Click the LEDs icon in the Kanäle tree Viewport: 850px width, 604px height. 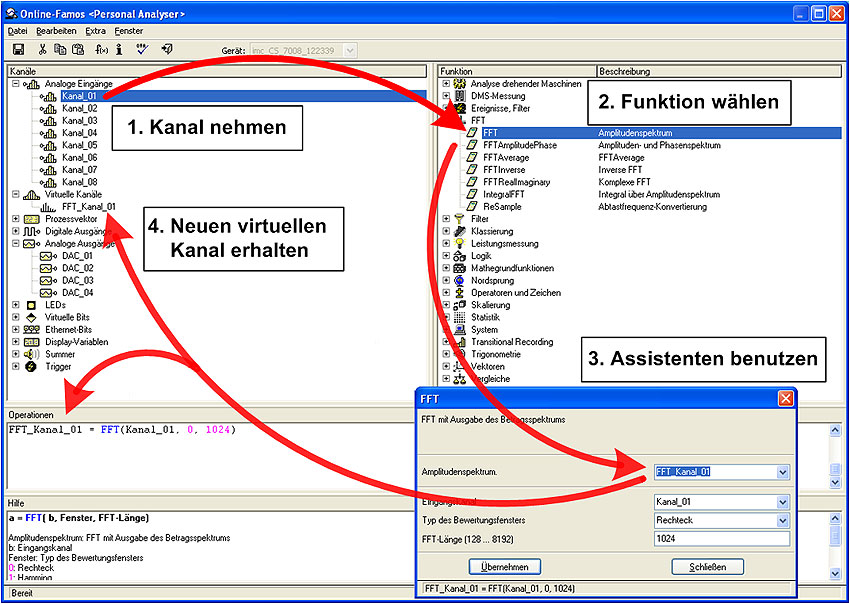[x=30, y=304]
